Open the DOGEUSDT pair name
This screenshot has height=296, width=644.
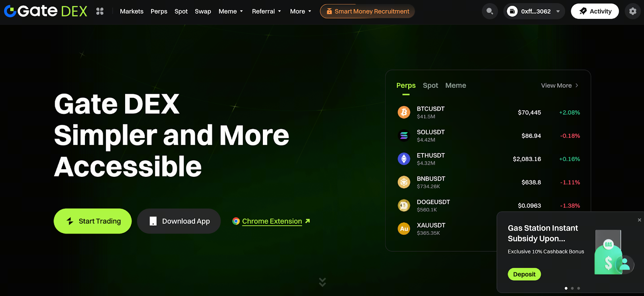coord(433,202)
